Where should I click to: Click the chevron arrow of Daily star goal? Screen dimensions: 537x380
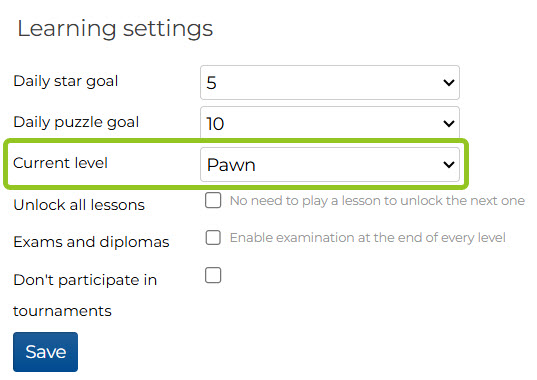pyautogui.click(x=449, y=83)
